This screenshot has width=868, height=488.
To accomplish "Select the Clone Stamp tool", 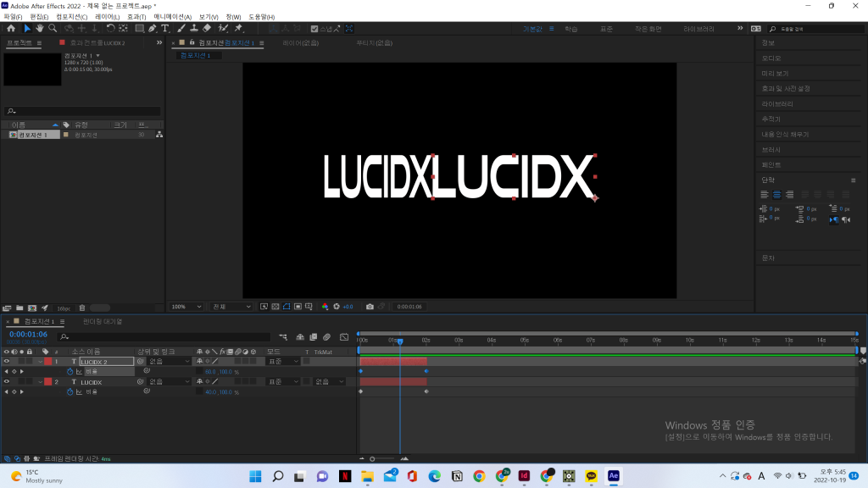I will pos(194,28).
